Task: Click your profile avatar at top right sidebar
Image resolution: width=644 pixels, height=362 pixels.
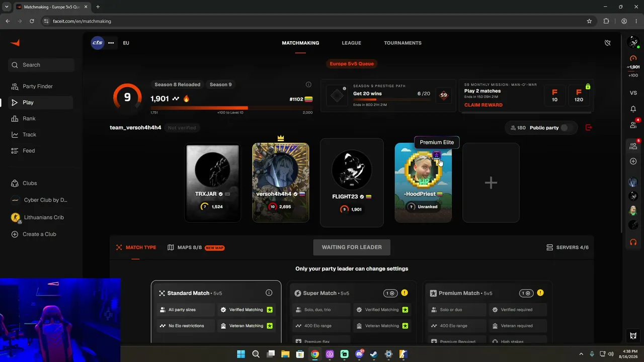Action: [x=633, y=43]
